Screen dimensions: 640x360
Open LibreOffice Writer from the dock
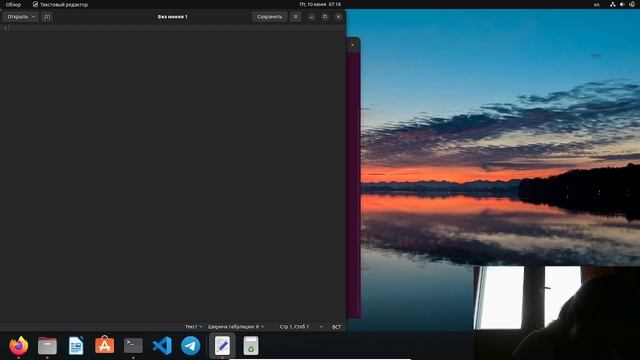tap(76, 346)
